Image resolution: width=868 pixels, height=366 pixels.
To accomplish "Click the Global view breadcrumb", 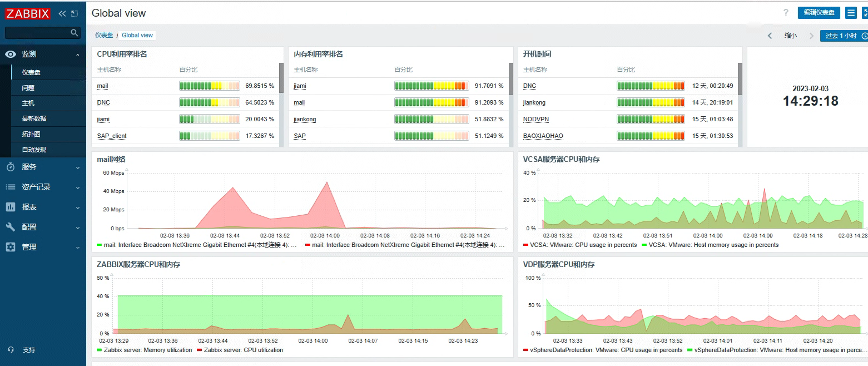I will click(x=137, y=35).
